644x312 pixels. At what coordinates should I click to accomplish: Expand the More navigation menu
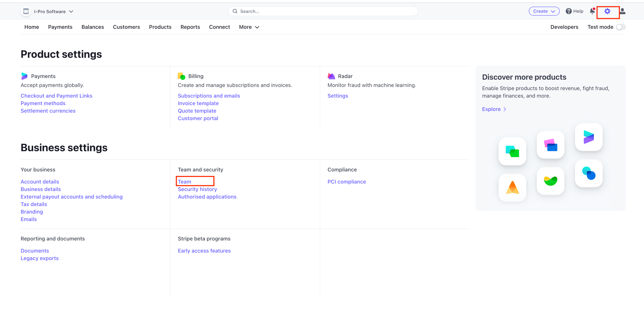pyautogui.click(x=249, y=27)
